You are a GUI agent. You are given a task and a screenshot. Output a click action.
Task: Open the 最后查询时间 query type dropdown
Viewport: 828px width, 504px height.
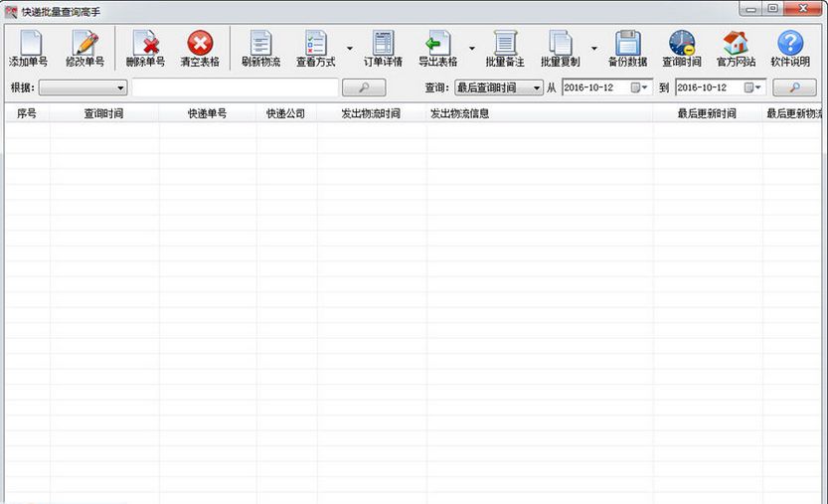click(499, 87)
